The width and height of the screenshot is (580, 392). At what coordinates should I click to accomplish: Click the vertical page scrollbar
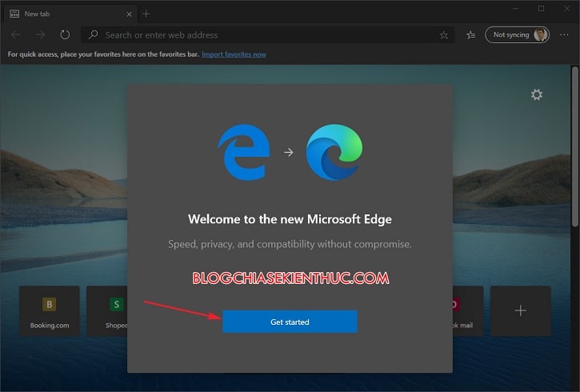(x=575, y=146)
